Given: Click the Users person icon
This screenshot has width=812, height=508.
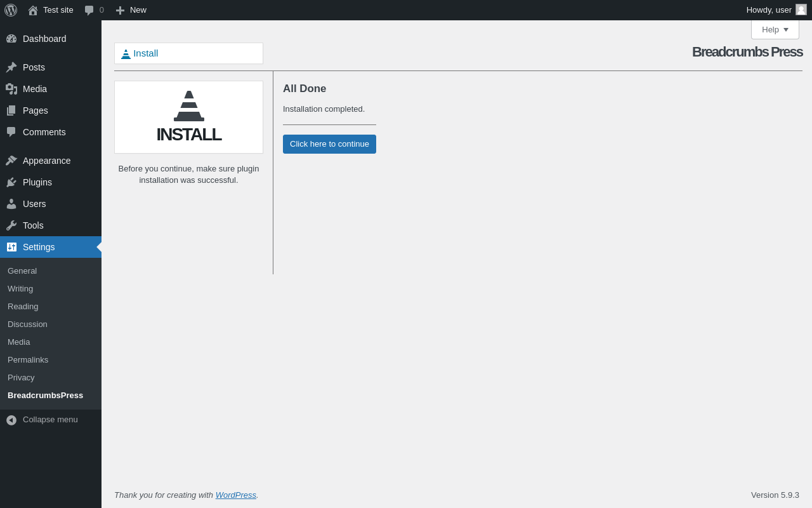Looking at the screenshot, I should coord(11,204).
